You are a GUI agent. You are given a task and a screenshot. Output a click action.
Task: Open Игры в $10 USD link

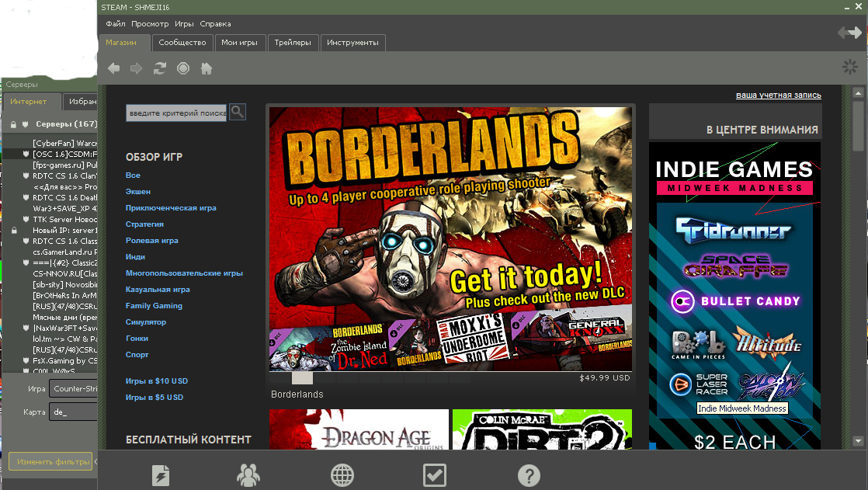[x=157, y=381]
